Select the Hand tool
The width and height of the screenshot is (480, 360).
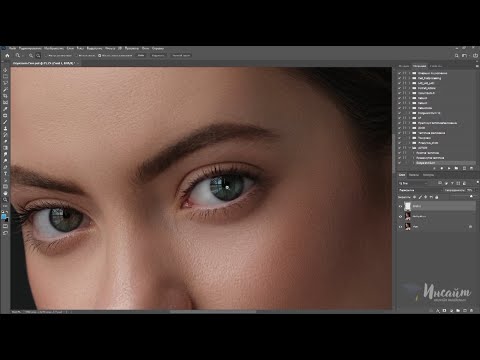pyautogui.click(x=5, y=193)
